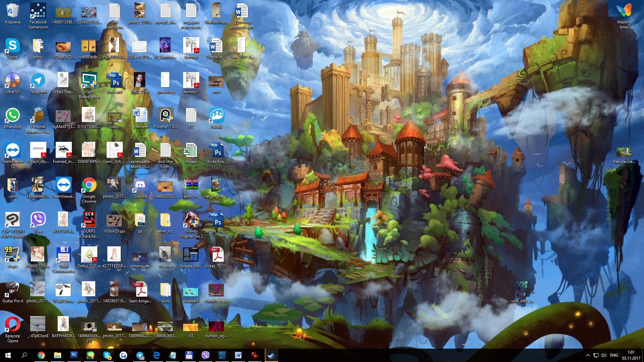The image size is (644, 362).
Task: Select the Контент Word document
Action: (140, 119)
